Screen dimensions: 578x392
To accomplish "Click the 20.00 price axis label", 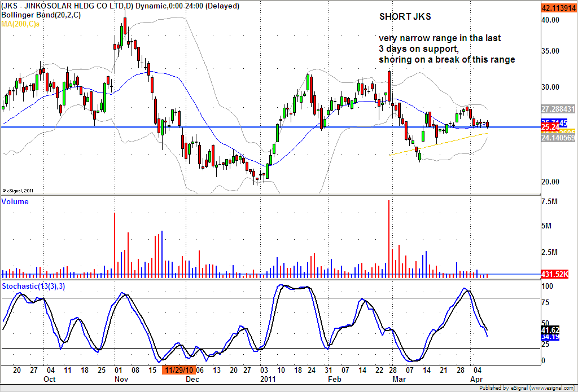I will pyautogui.click(x=550, y=182).
